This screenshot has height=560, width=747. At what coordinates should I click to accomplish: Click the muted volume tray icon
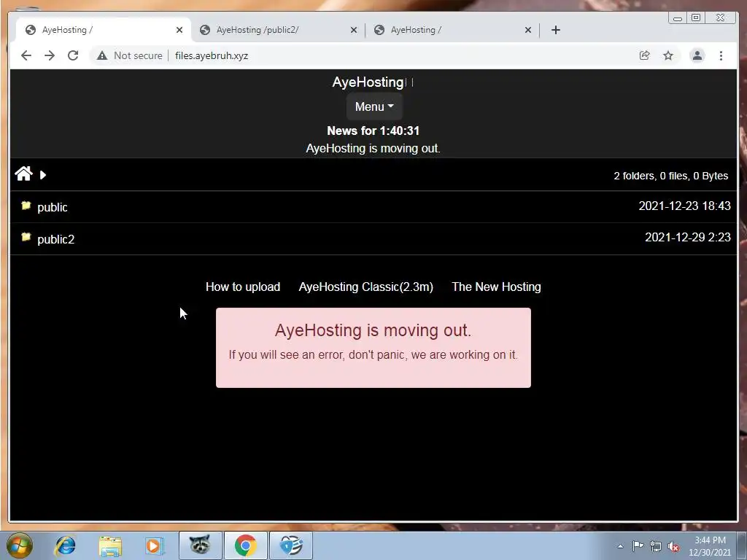673,547
